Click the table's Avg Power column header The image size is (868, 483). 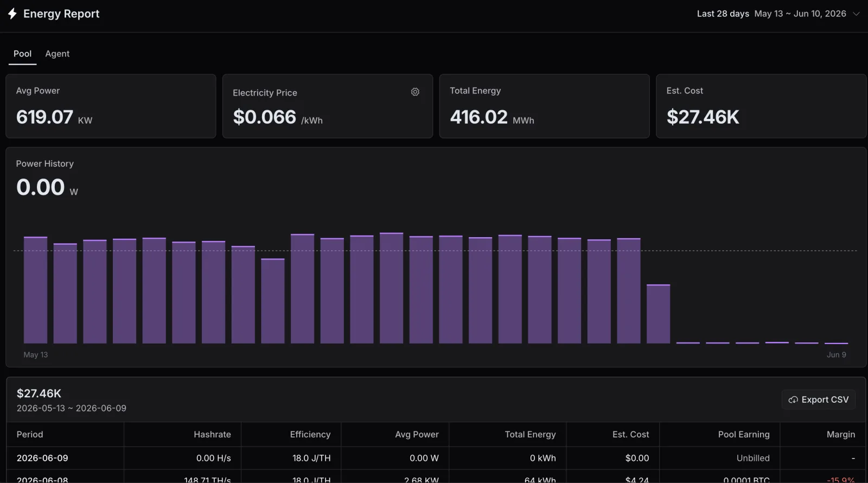point(417,434)
